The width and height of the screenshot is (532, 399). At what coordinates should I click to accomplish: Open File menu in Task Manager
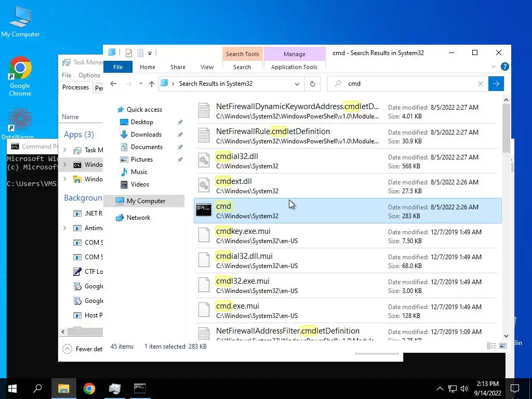(x=66, y=75)
